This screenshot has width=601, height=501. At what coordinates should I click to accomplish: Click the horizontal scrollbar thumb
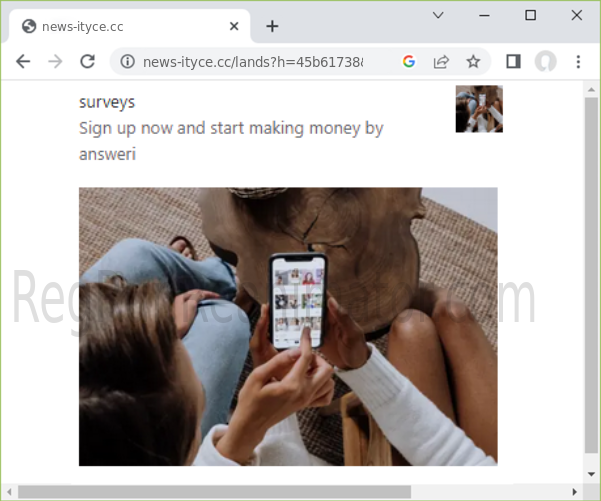point(215,491)
